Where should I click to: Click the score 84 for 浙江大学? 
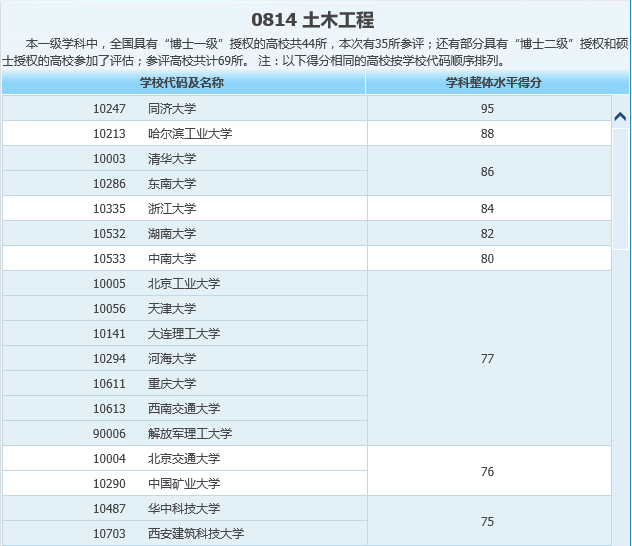(x=489, y=208)
